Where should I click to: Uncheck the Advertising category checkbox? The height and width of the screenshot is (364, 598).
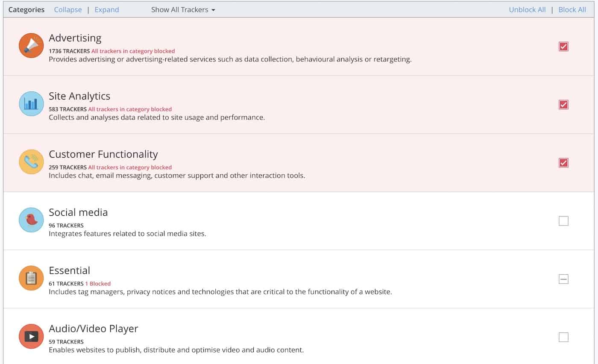(563, 46)
